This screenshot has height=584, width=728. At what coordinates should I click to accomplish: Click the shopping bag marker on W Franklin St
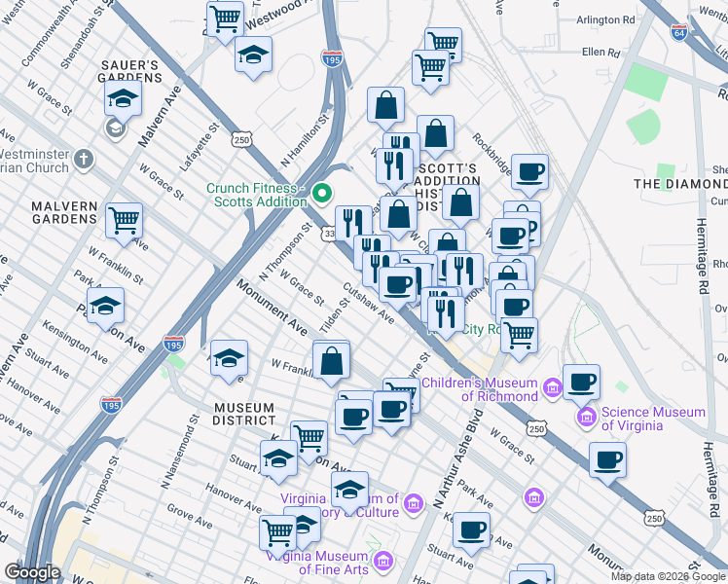[x=332, y=362]
